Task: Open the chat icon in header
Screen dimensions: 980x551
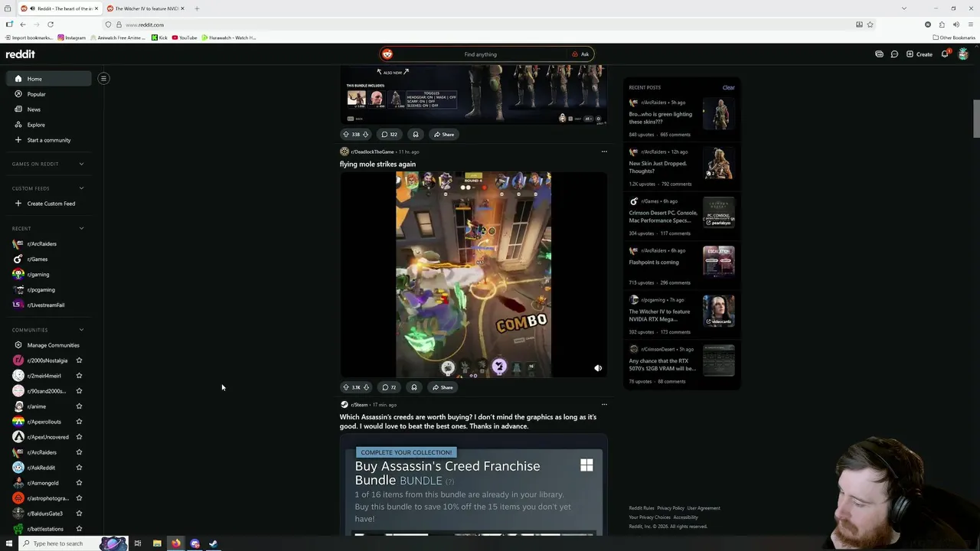Action: click(894, 54)
